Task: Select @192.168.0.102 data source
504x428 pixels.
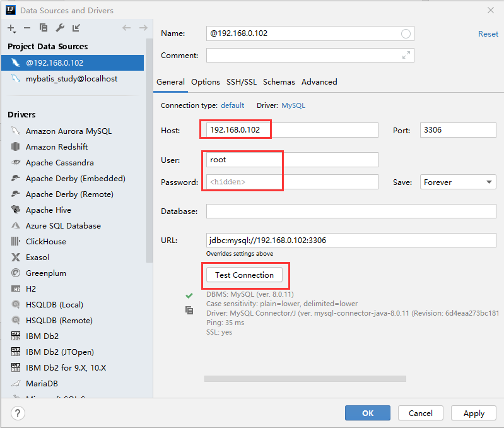Action: pyautogui.click(x=73, y=62)
